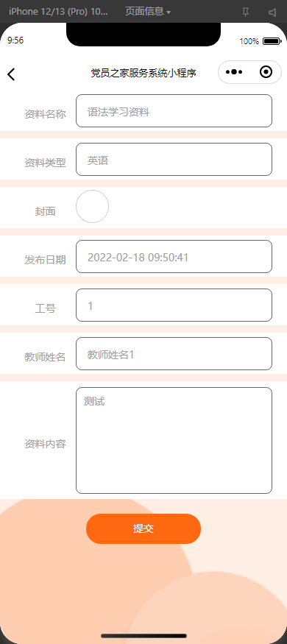
Task: Click the 封面 label
Action: click(45, 211)
